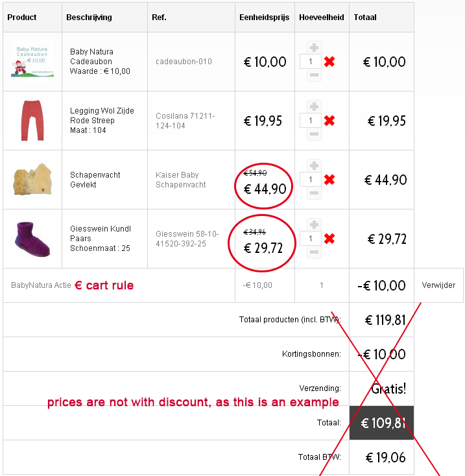
Task: Open Schapenvacht Gevlekt product description link
Action: 95,180
